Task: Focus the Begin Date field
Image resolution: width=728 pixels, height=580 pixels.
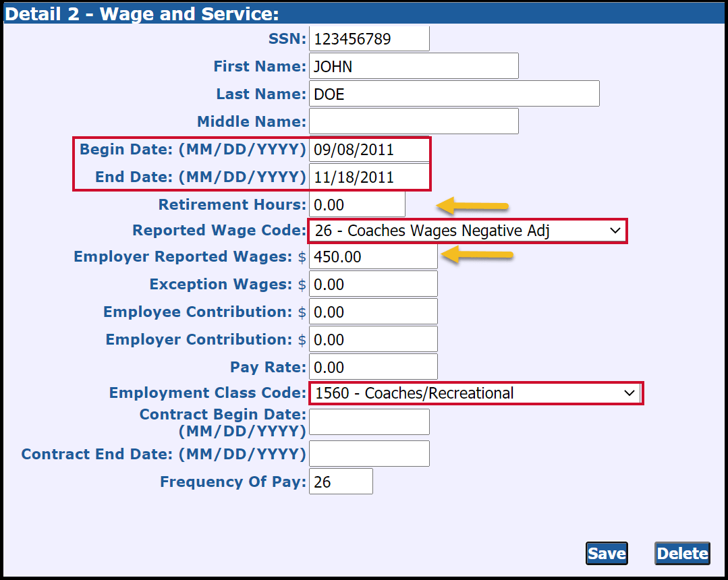Action: [368, 150]
